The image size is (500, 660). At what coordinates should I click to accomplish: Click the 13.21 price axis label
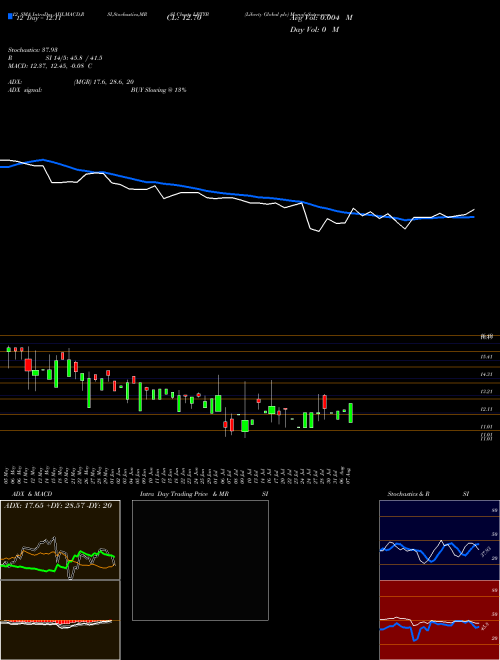click(x=487, y=391)
